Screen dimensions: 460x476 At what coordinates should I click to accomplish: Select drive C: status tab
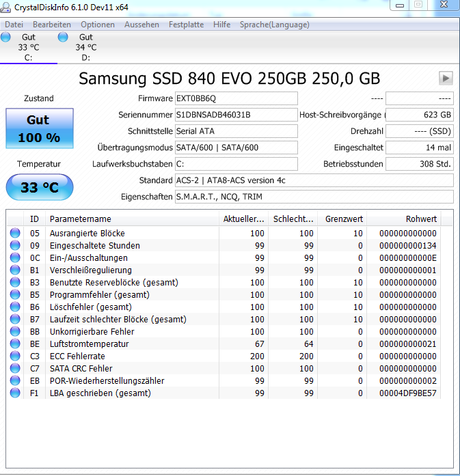[29, 47]
